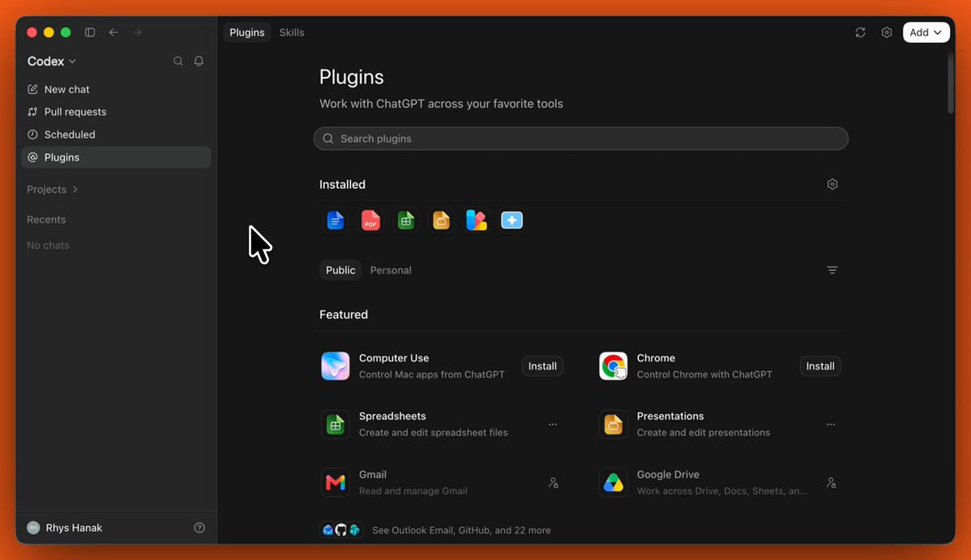Open Installed section gear settings

pos(832,184)
